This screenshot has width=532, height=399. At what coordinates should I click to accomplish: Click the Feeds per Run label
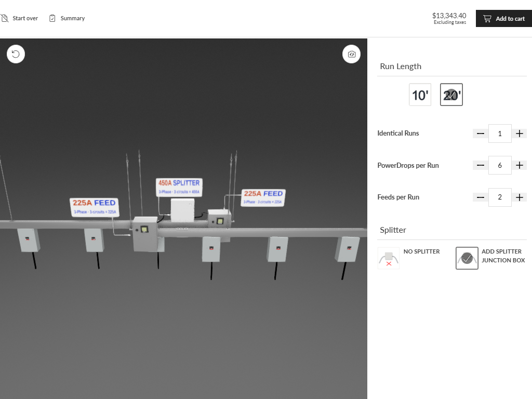[398, 197]
